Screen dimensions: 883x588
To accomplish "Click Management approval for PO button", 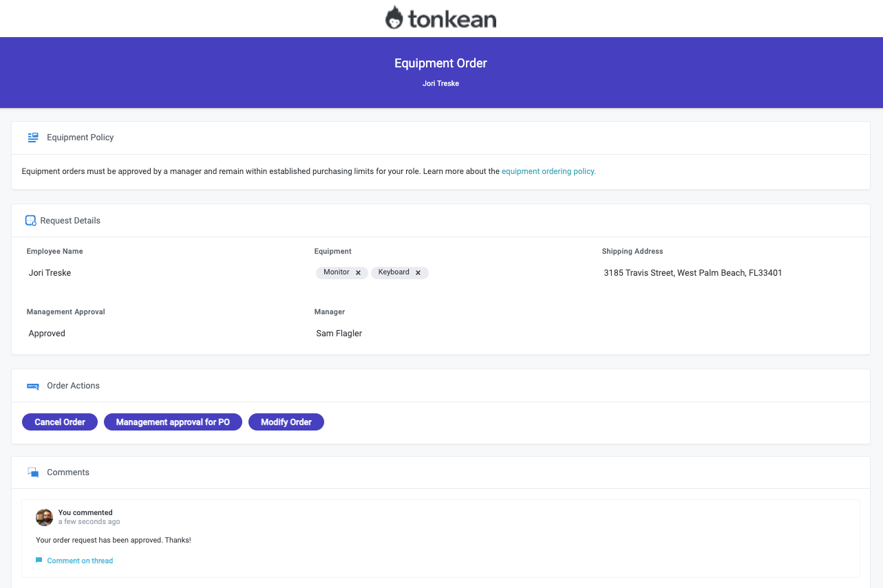I will 173,422.
